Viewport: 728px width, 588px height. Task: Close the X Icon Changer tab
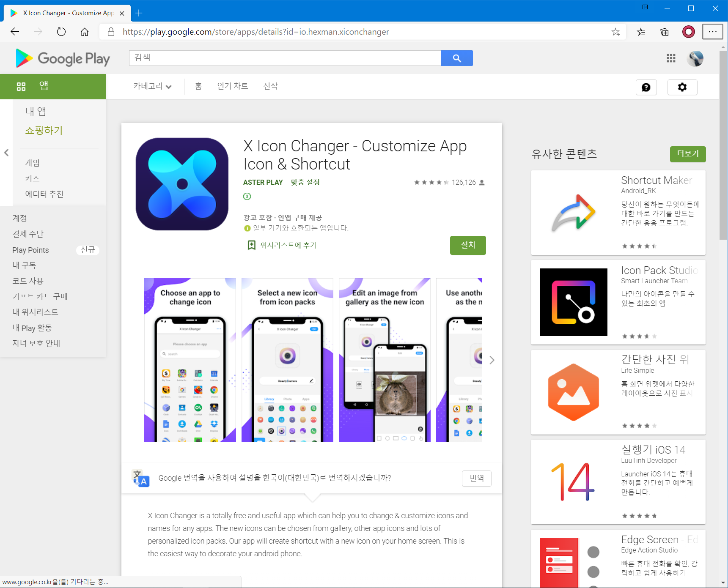pyautogui.click(x=122, y=13)
